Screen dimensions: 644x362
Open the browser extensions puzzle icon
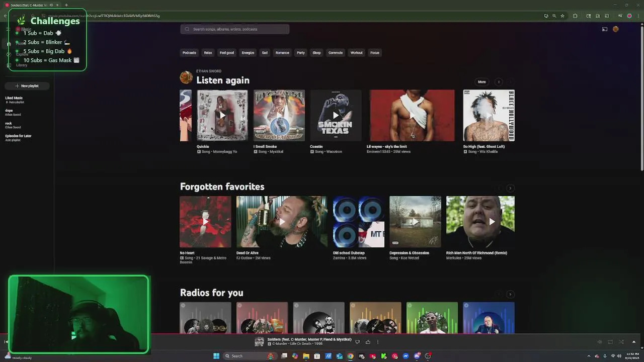click(x=575, y=16)
